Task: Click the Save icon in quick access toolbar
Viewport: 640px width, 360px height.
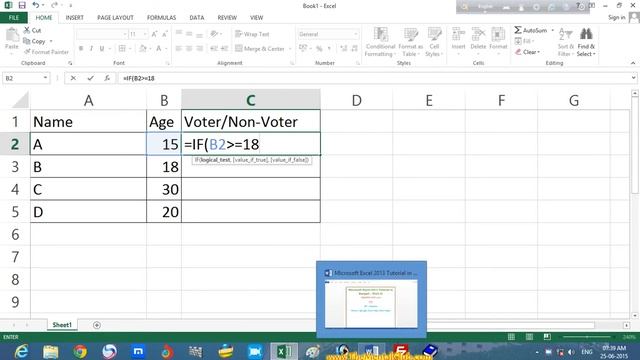Action: (x=22, y=5)
